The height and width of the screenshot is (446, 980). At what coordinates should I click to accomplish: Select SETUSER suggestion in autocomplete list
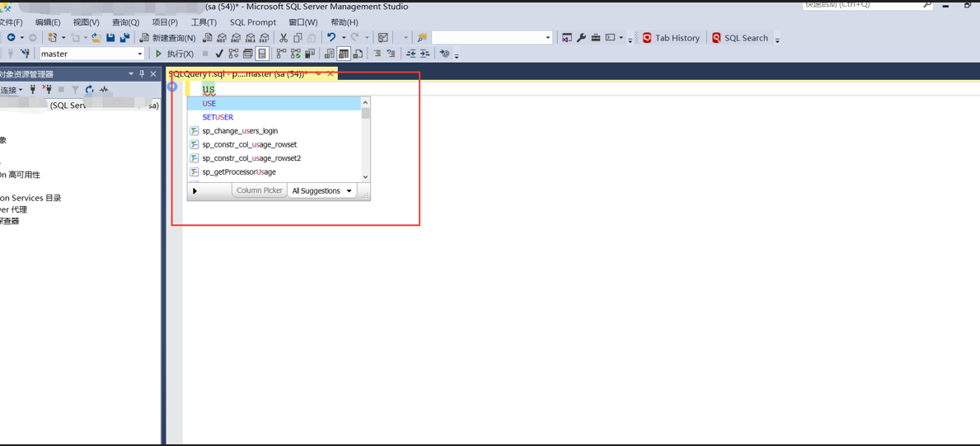[x=274, y=117]
